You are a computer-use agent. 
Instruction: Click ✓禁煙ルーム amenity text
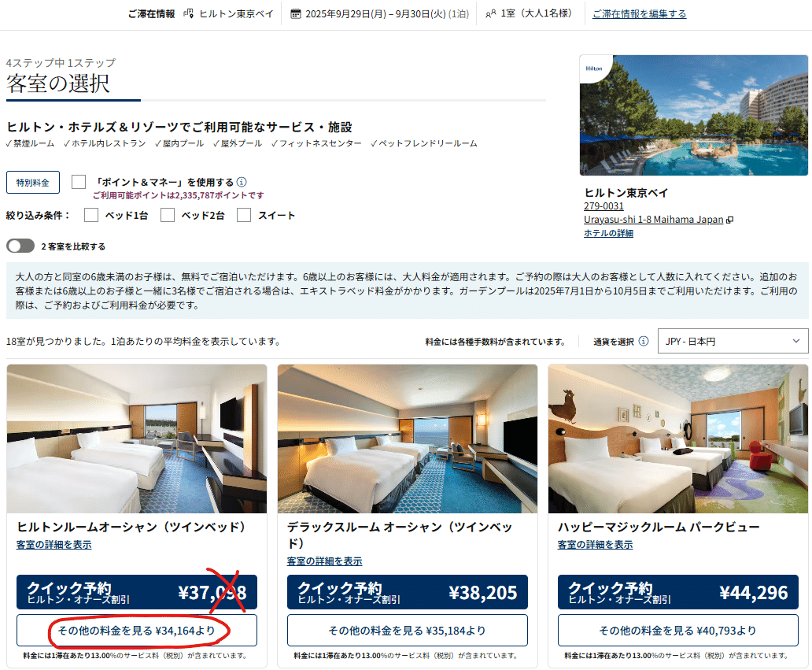tap(30, 143)
